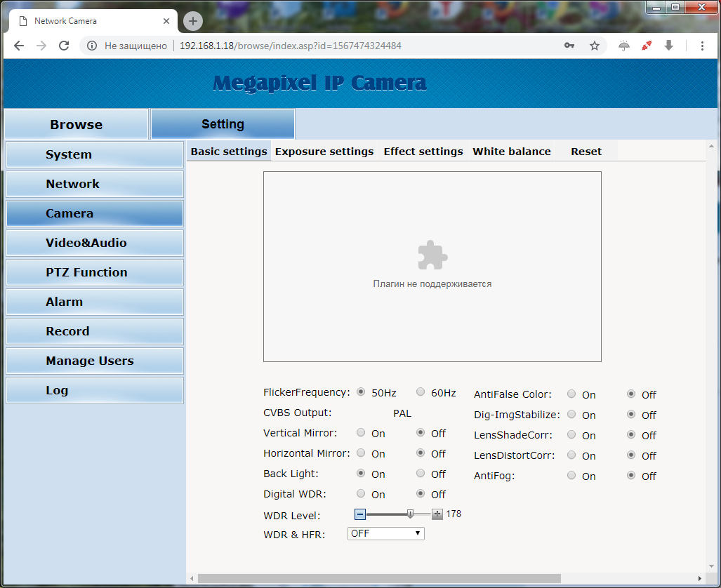The height and width of the screenshot is (588, 721).
Task: Switch to Exposure settings tab
Action: 324,152
